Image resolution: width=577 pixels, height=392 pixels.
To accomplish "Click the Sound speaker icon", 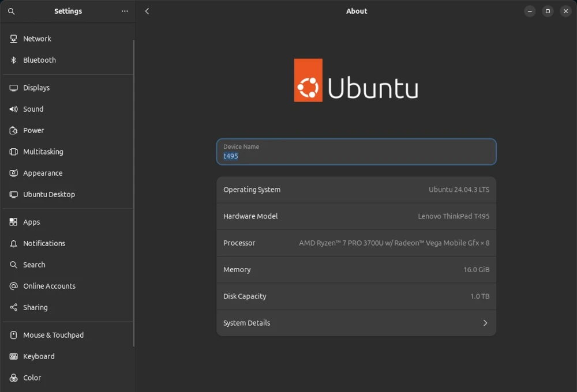I will point(14,109).
